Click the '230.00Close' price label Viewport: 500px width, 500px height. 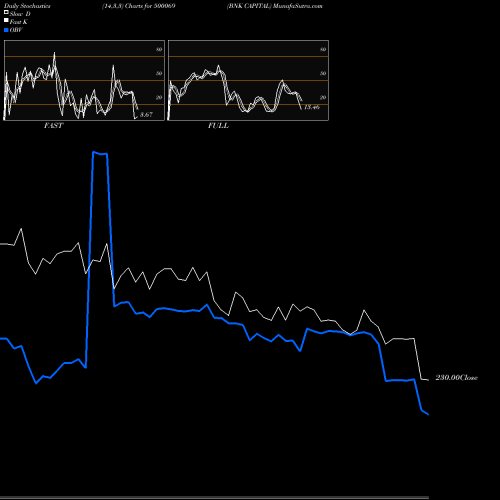[x=457, y=378]
